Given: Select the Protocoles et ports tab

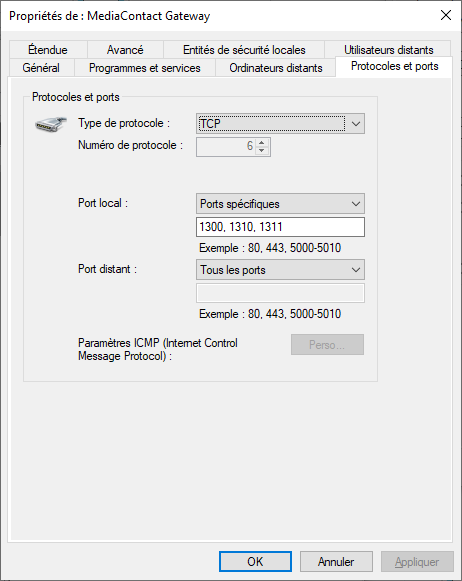Looking at the screenshot, I should (394, 66).
